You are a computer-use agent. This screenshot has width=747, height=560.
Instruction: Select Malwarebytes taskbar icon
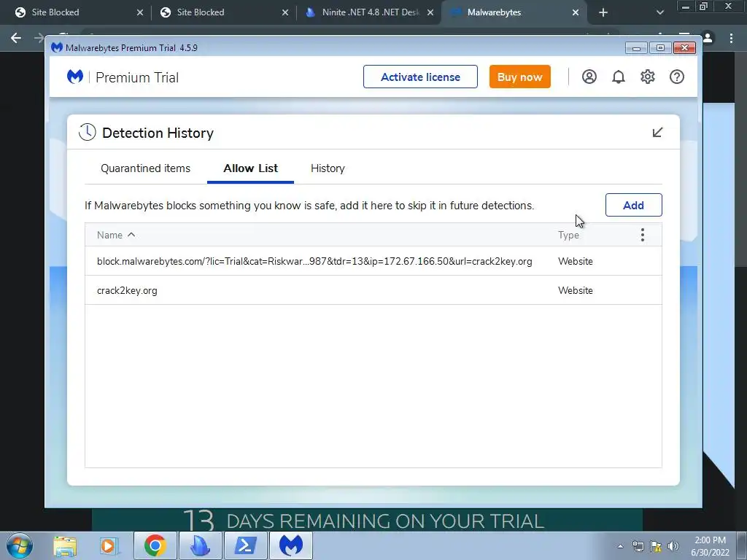pyautogui.click(x=291, y=545)
